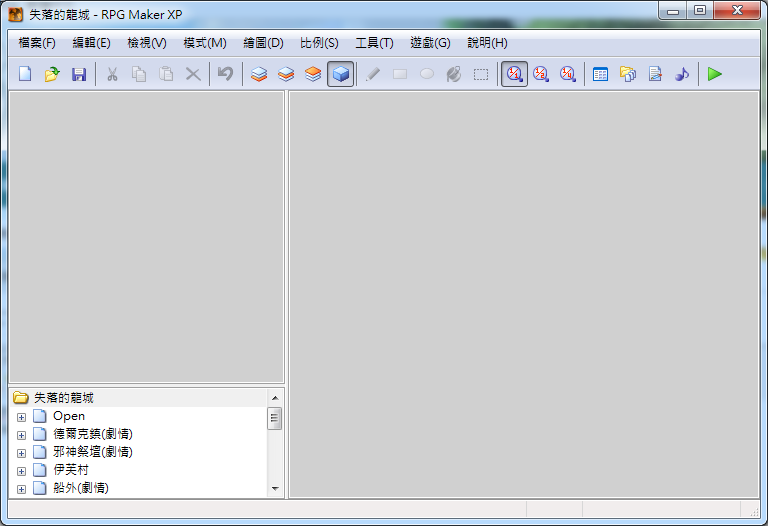Select the Ellipse drawing tool

427,74
